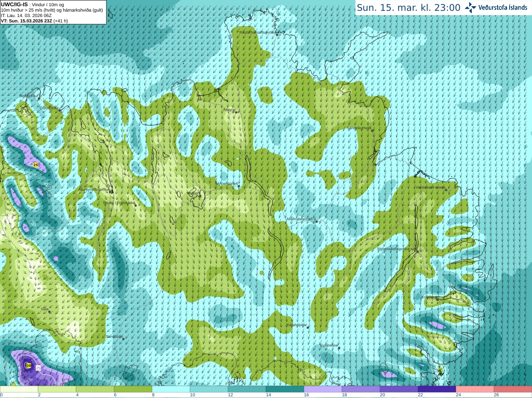Select the 6–8 m/s olive green swatch

133,389
